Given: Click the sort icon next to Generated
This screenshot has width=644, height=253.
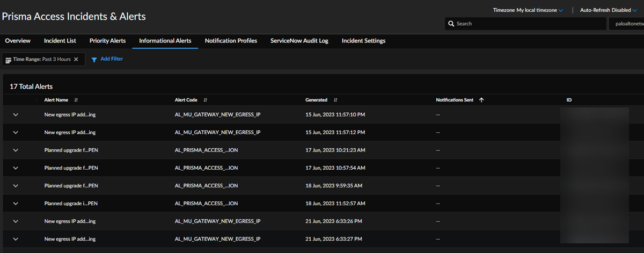Looking at the screenshot, I should 335,100.
